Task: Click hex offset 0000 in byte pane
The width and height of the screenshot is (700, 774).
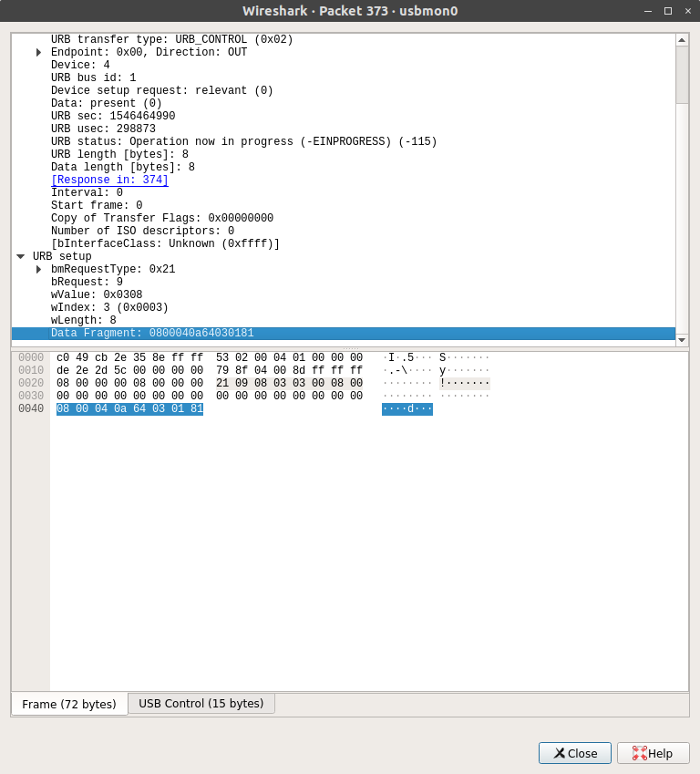Action: [x=31, y=357]
